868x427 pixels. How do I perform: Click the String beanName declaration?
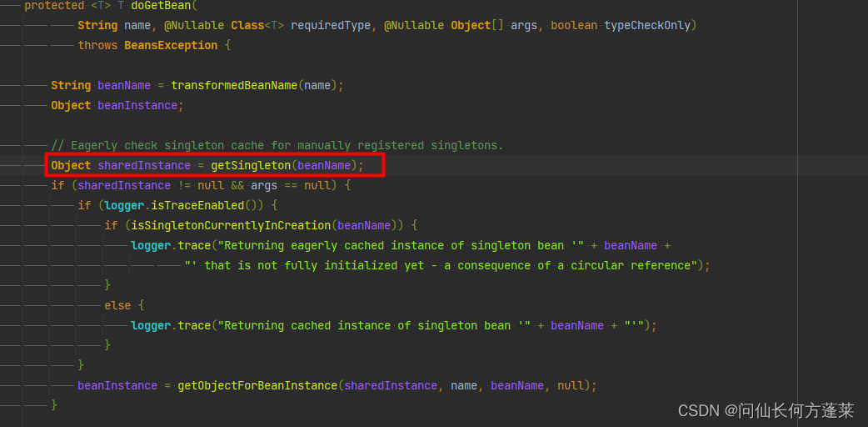coord(101,85)
